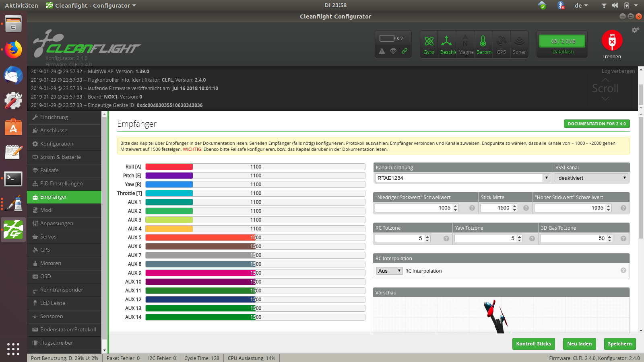Open Thunderbird mail from the dock
This screenshot has height=362, width=644.
pyautogui.click(x=13, y=75)
